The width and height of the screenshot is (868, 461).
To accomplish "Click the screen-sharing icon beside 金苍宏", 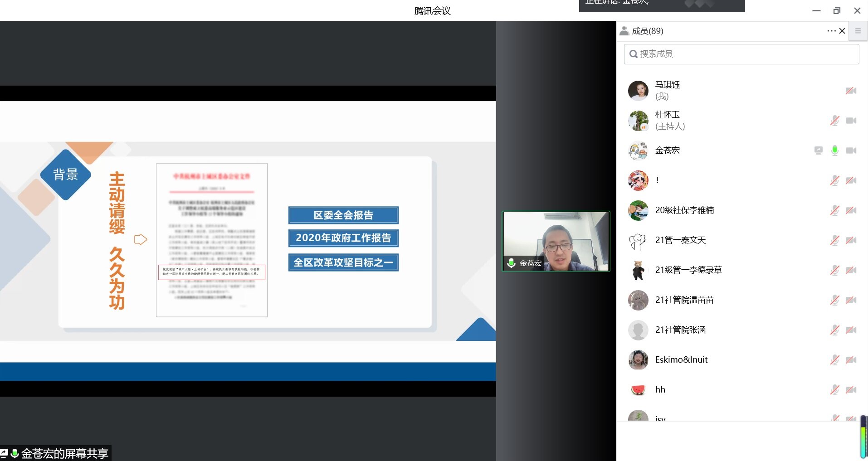I will pos(818,150).
